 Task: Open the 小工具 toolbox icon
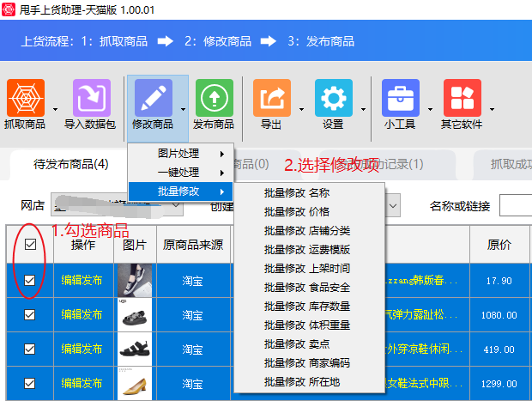click(401, 98)
